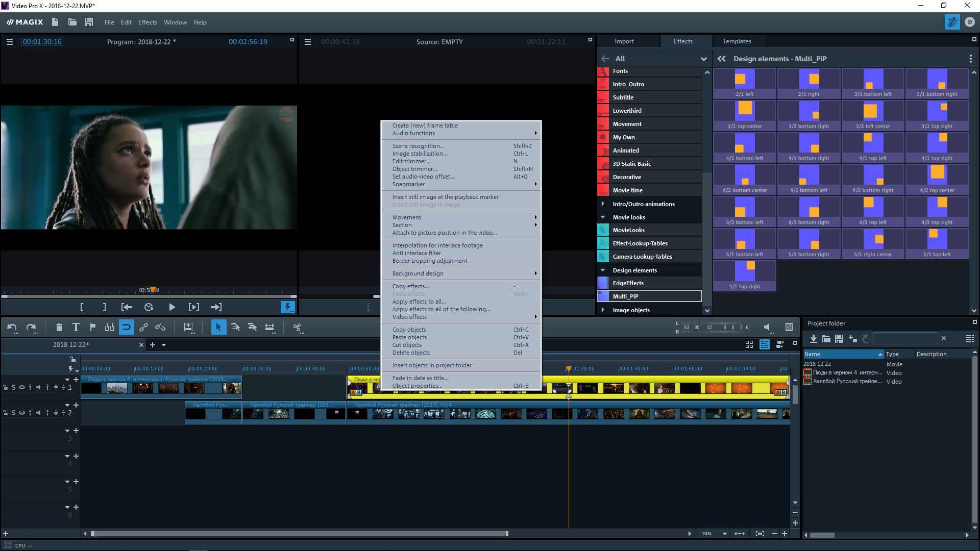Choose Object properties from context menu
The height and width of the screenshot is (551, 980).
pos(461,386)
